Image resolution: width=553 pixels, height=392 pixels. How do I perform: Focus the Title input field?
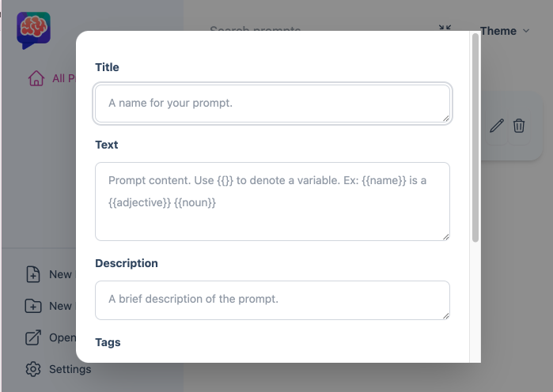[x=272, y=104]
